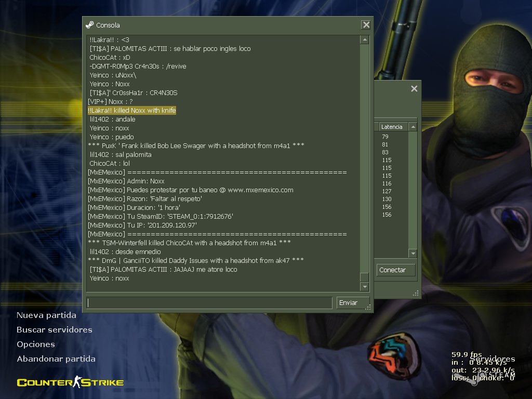
Task: Select server row with latency 79
Action: click(385, 137)
